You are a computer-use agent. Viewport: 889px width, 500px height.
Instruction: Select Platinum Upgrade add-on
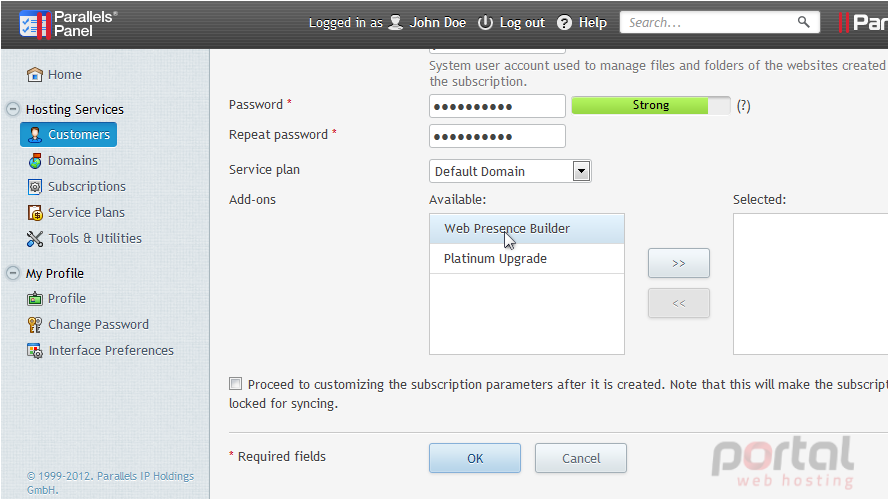click(x=527, y=259)
